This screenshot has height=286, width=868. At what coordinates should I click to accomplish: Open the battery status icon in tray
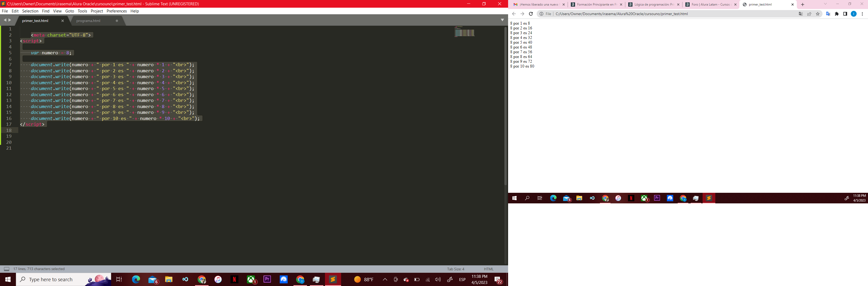point(417,279)
